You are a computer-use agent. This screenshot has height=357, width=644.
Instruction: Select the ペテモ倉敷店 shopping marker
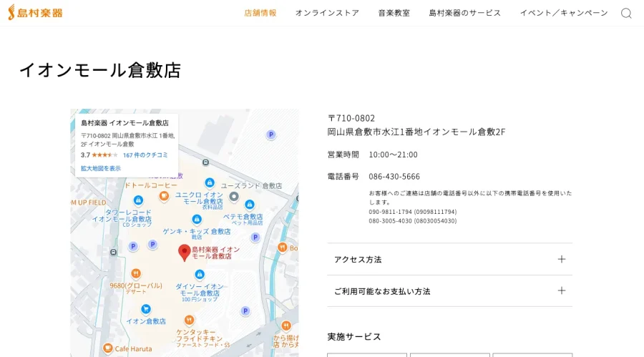(x=249, y=204)
